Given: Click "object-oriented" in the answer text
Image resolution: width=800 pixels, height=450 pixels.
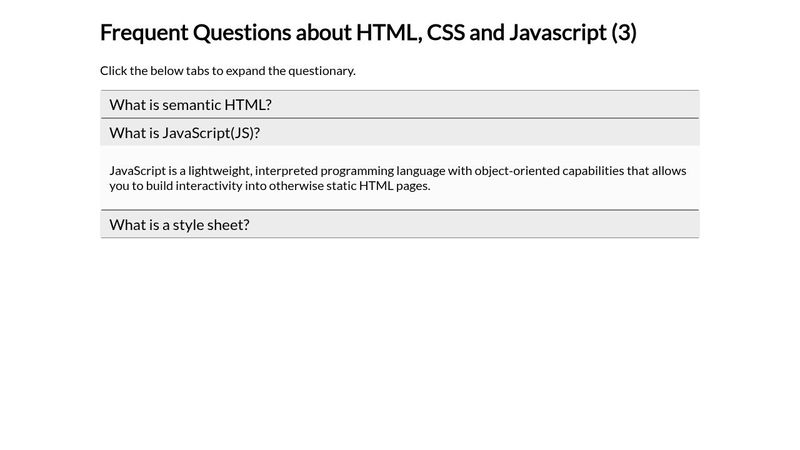Looking at the screenshot, I should (510, 170).
